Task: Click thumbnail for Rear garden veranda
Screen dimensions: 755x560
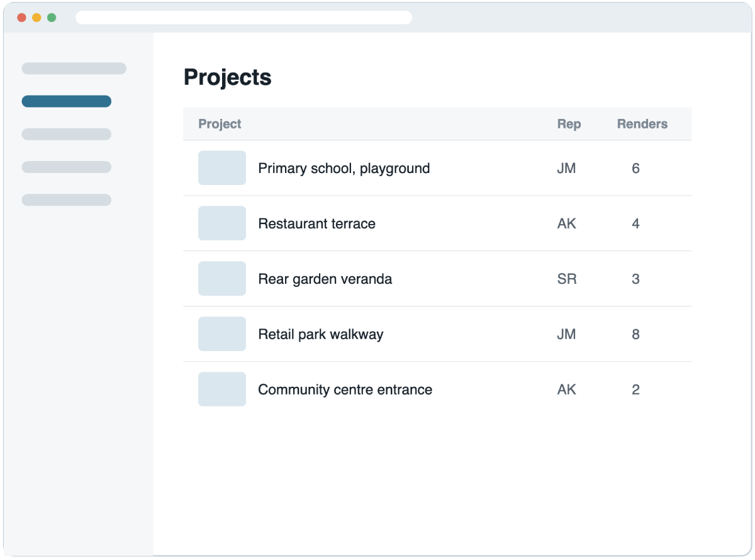Action: pyautogui.click(x=222, y=279)
